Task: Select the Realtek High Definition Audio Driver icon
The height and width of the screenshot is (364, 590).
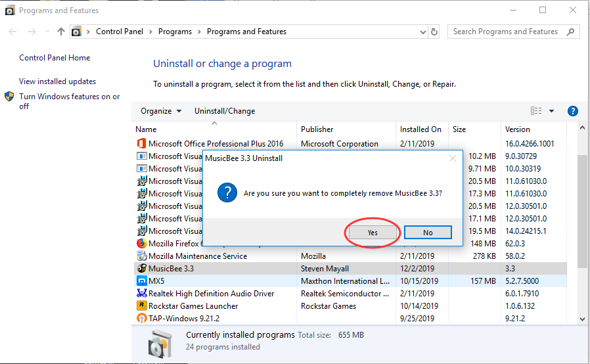Action: [141, 293]
